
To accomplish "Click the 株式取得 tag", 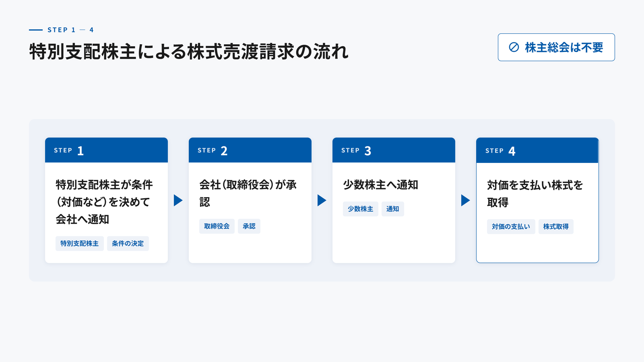I will click(556, 226).
